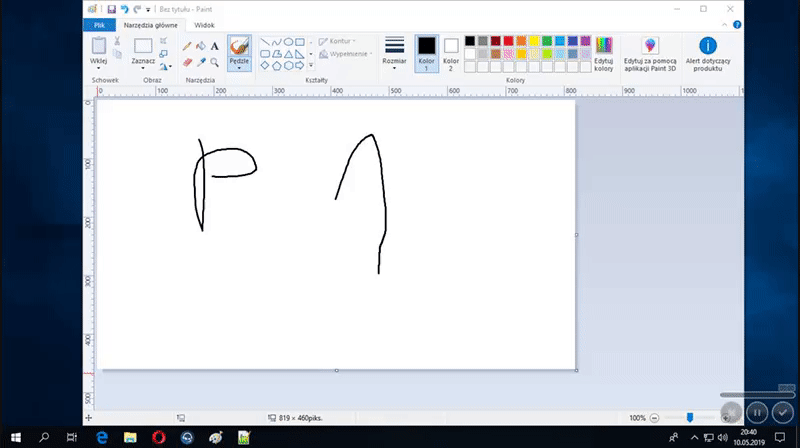Open Opera browser from the taskbar

click(x=159, y=437)
